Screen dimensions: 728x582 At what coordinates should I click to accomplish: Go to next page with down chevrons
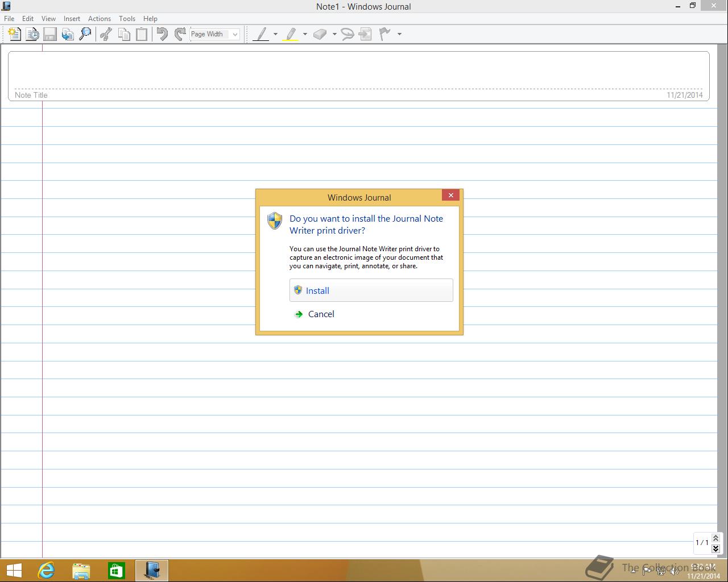[715, 548]
